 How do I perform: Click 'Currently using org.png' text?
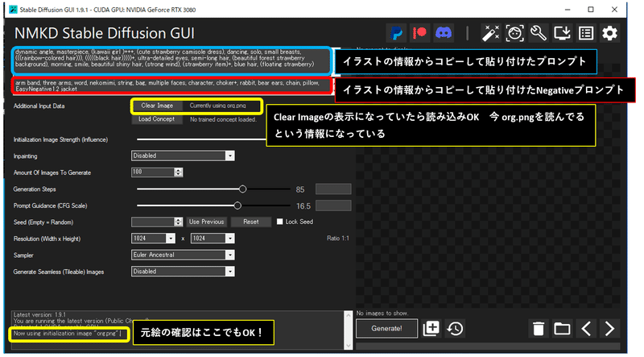tap(217, 106)
